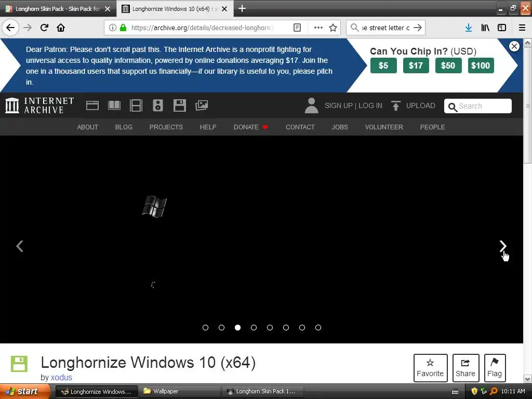Image resolution: width=532 pixels, height=399 pixels.
Task: Open uploader xodus profile link
Action: pyautogui.click(x=61, y=377)
